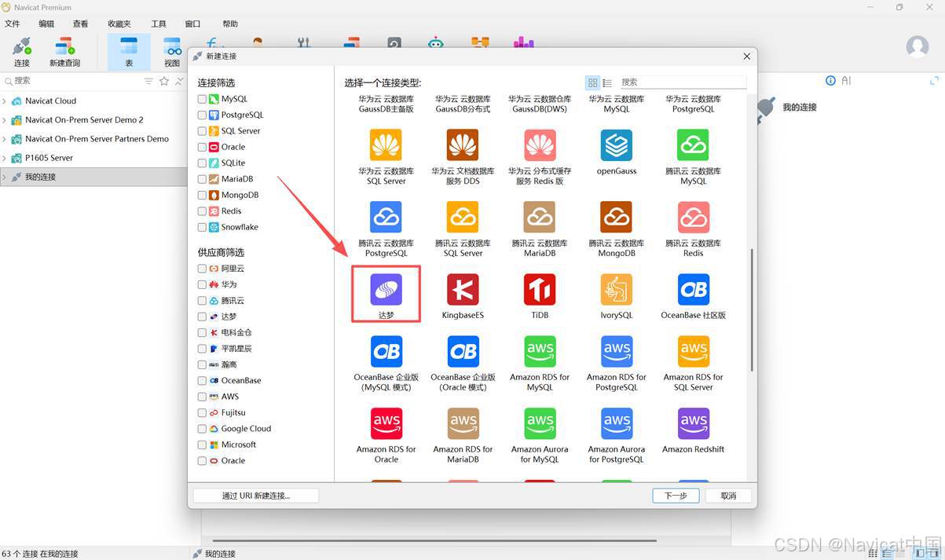The width and height of the screenshot is (945, 560).
Task: Select the 达梦 connection type icon
Action: (x=386, y=290)
